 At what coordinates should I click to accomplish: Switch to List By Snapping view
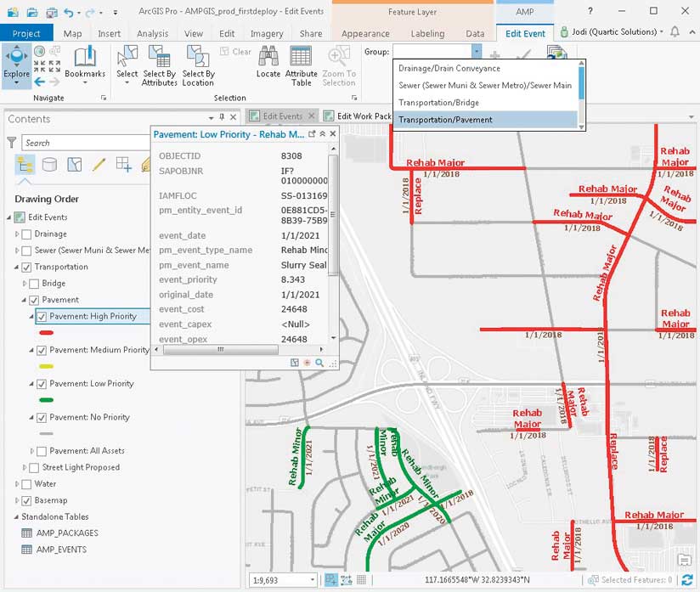click(124, 165)
